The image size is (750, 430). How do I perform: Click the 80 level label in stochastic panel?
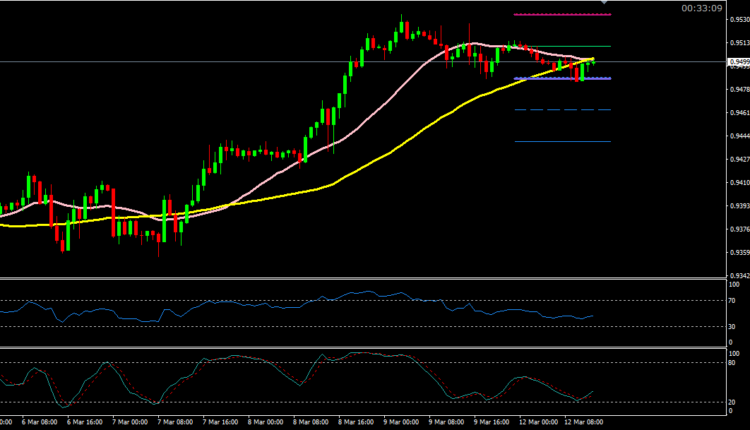point(732,363)
